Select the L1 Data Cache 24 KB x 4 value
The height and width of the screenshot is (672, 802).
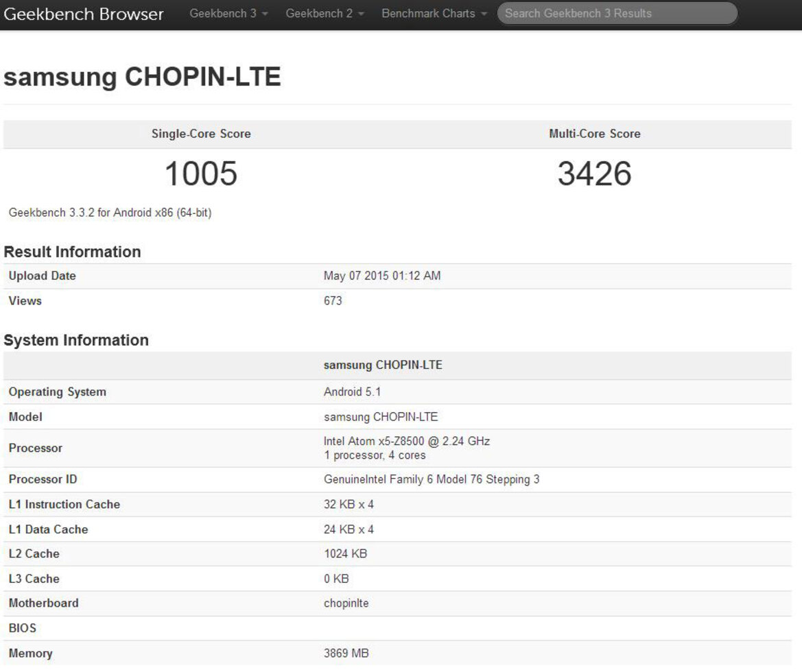coord(349,530)
